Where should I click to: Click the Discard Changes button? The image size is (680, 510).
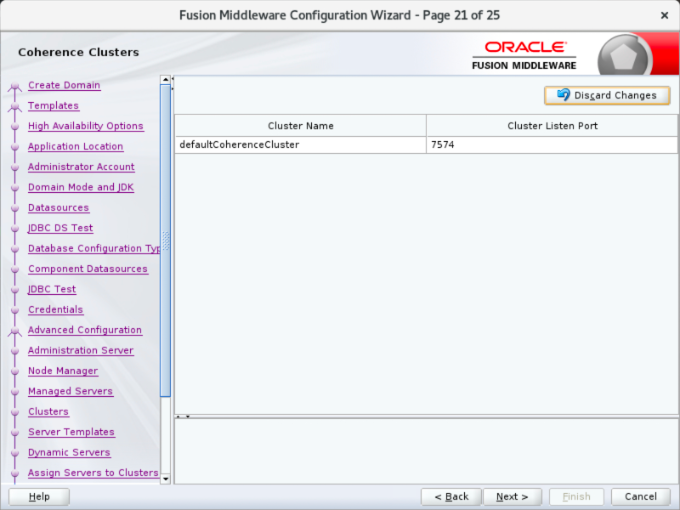pos(607,95)
